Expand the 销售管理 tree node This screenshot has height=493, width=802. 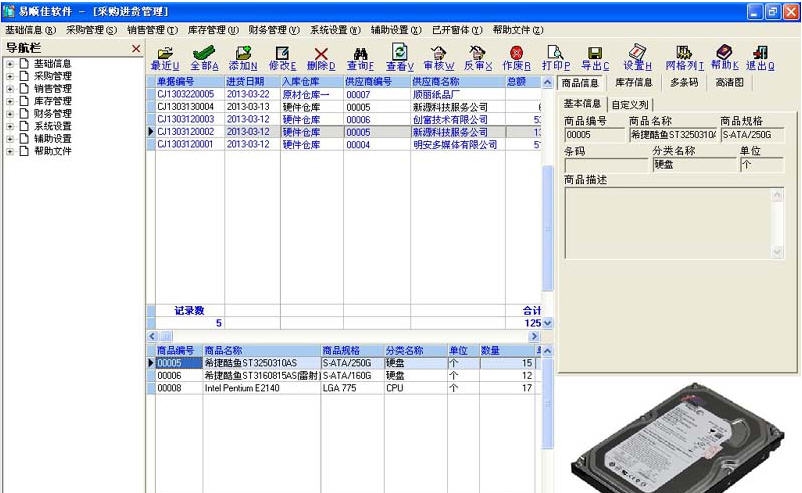pos(10,89)
